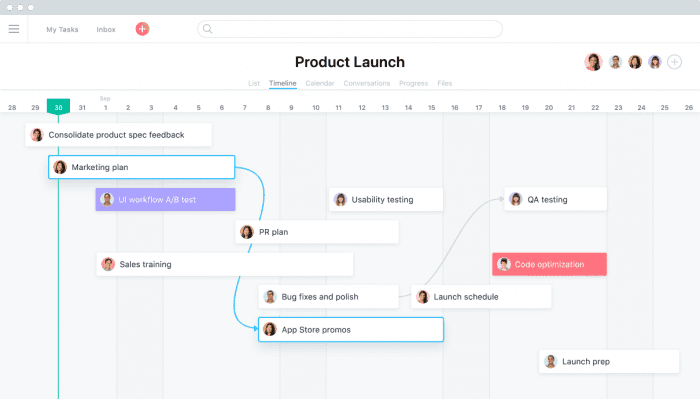Click the red plus quick-add button
The height and width of the screenshot is (399, 700).
coord(142,29)
